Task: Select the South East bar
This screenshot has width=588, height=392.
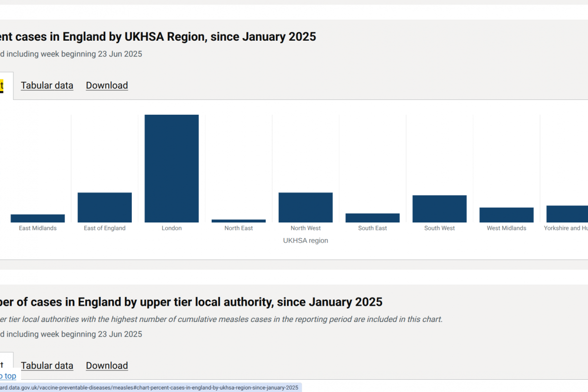Action: click(372, 218)
